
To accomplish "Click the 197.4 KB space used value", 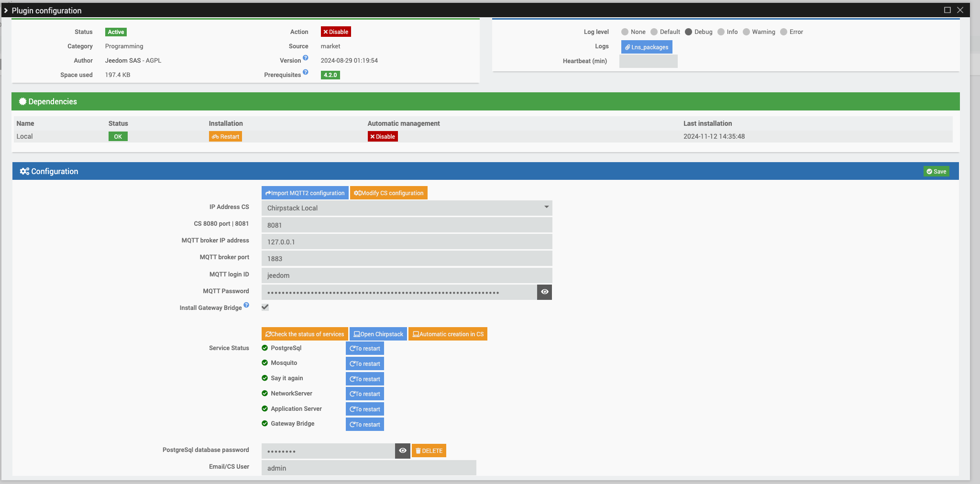I will coord(118,75).
